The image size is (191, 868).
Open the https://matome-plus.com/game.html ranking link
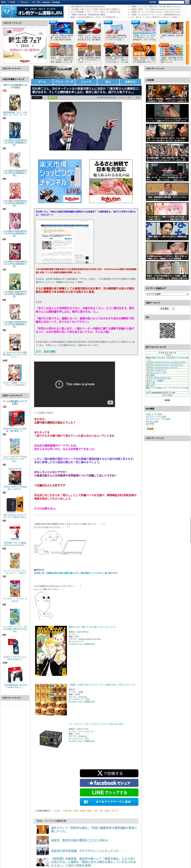167,363
